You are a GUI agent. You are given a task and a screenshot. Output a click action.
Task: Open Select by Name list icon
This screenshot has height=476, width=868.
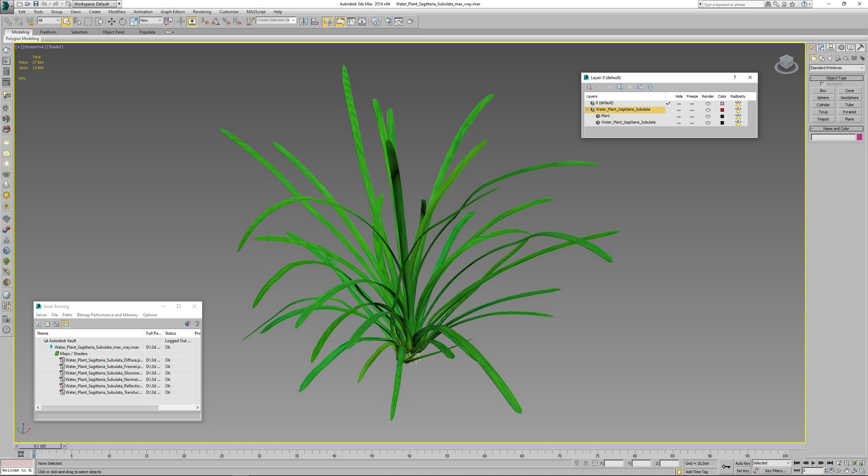pyautogui.click(x=77, y=21)
